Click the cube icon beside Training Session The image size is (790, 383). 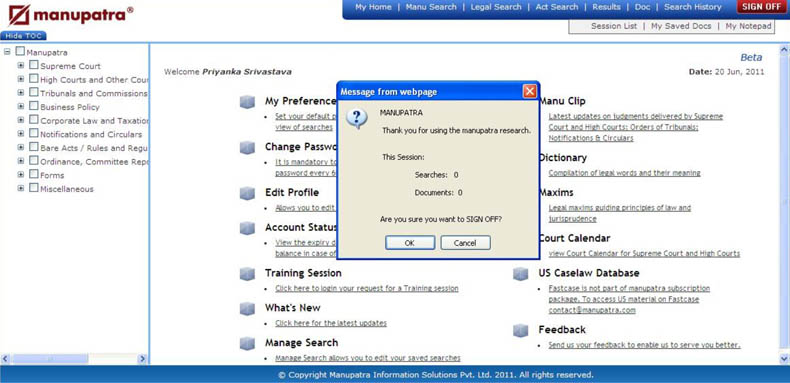(x=247, y=274)
